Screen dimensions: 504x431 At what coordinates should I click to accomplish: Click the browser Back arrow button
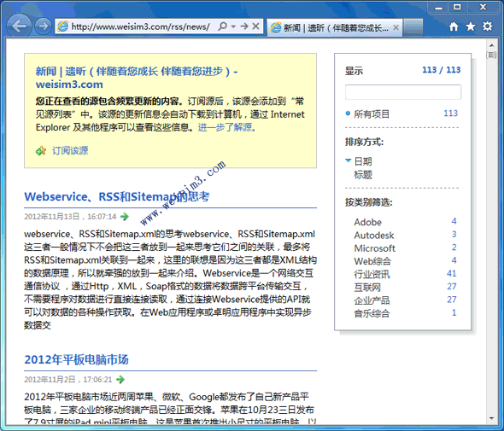(19, 26)
